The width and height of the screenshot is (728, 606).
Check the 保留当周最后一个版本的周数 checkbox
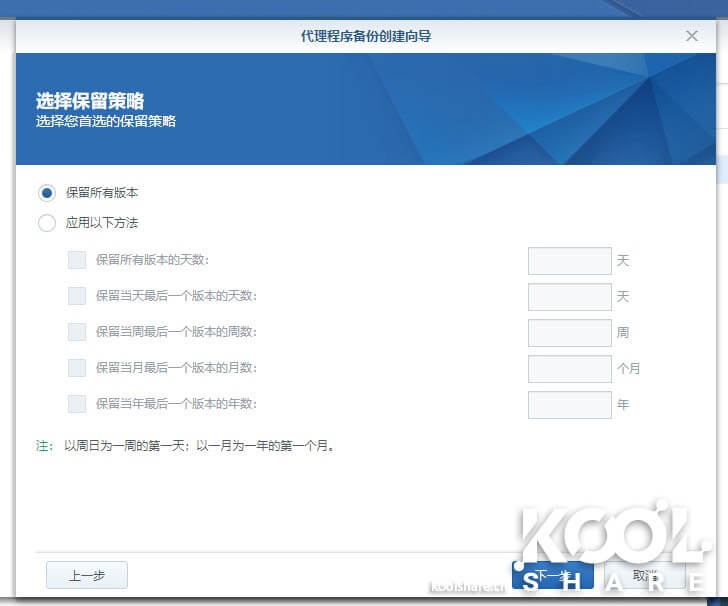click(x=77, y=332)
